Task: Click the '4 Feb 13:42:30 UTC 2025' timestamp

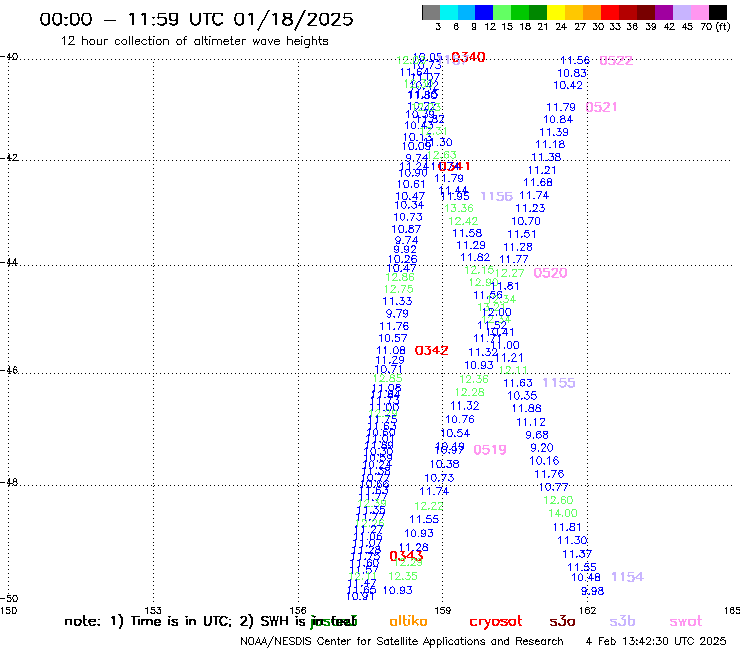Action: point(656,641)
